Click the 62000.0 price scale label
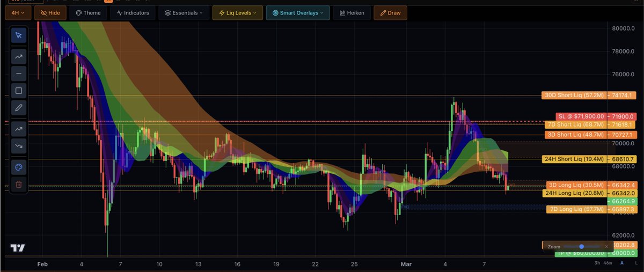Image resolution: width=644 pixels, height=272 pixels. tap(623, 236)
